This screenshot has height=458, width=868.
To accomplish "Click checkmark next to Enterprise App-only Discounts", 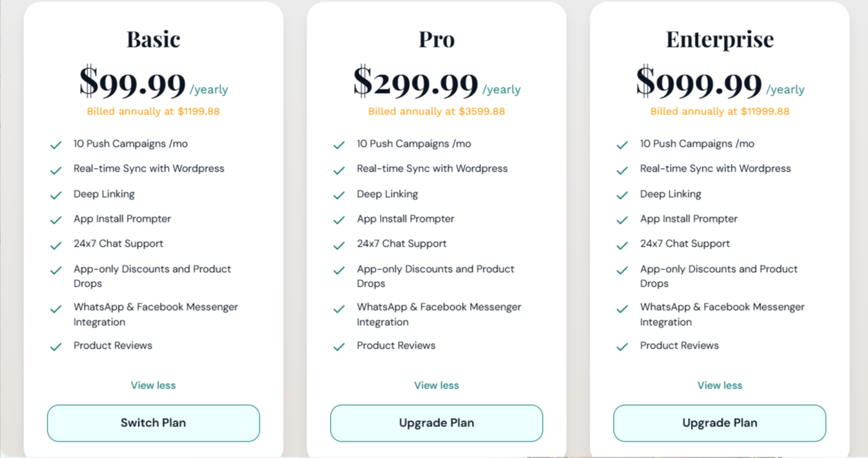I will click(622, 270).
